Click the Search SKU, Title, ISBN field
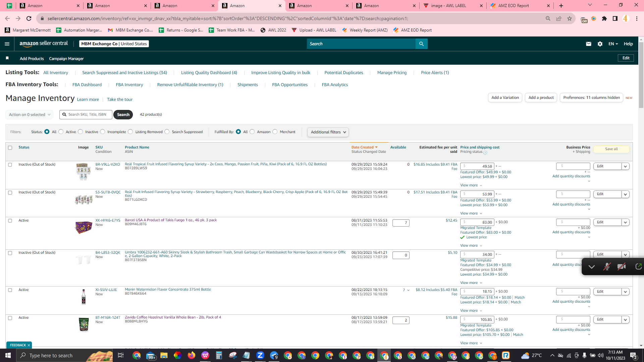 point(86,115)
